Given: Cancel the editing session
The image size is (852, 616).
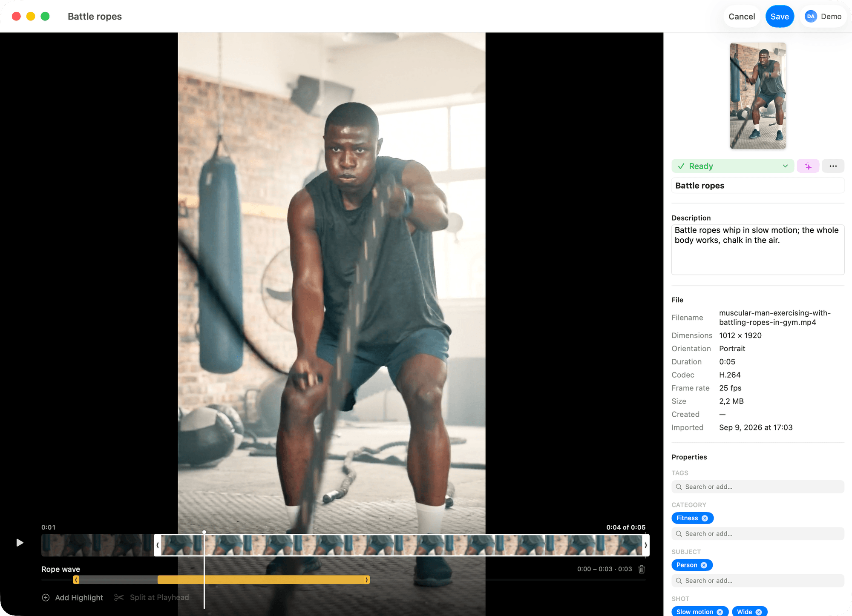Looking at the screenshot, I should 742,17.
